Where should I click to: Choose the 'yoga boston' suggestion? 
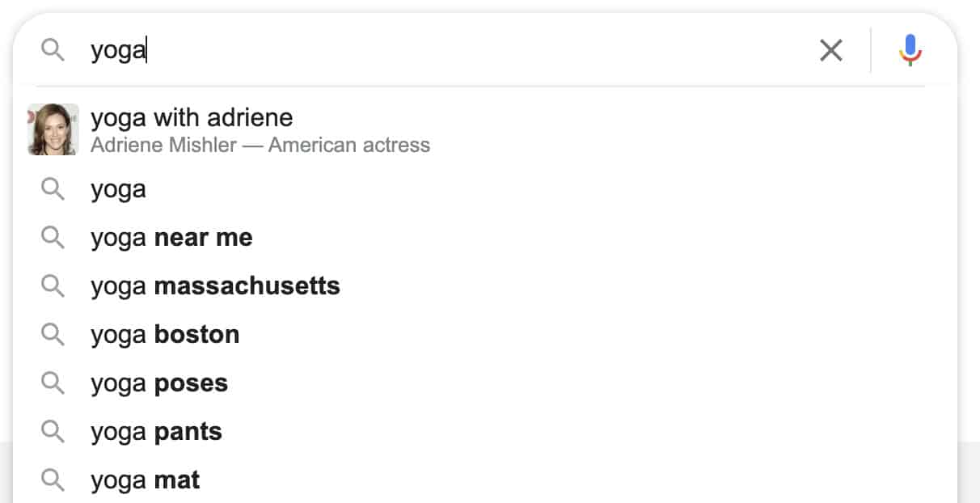coord(165,335)
